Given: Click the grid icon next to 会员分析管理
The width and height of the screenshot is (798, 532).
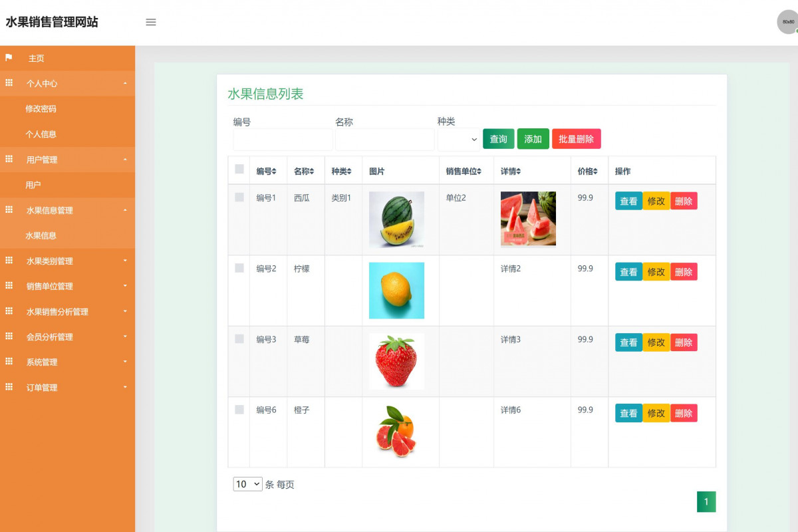Looking at the screenshot, I should click(x=9, y=336).
